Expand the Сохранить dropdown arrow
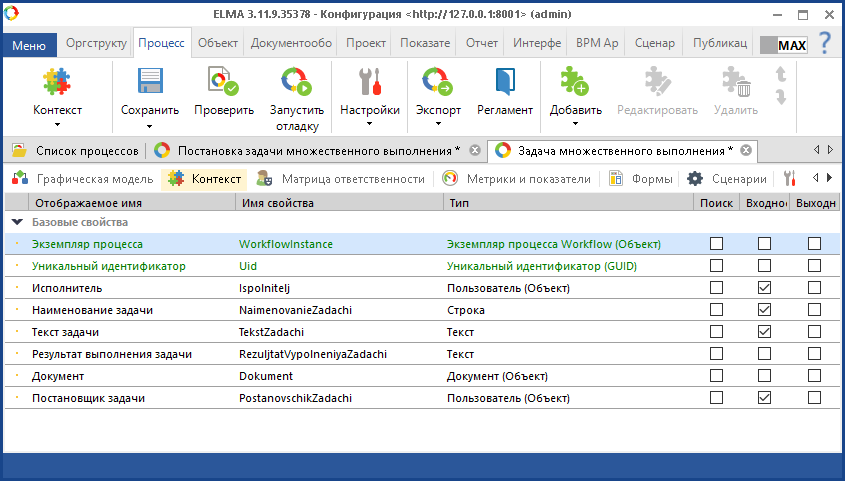This screenshot has width=845, height=481. tap(150, 126)
